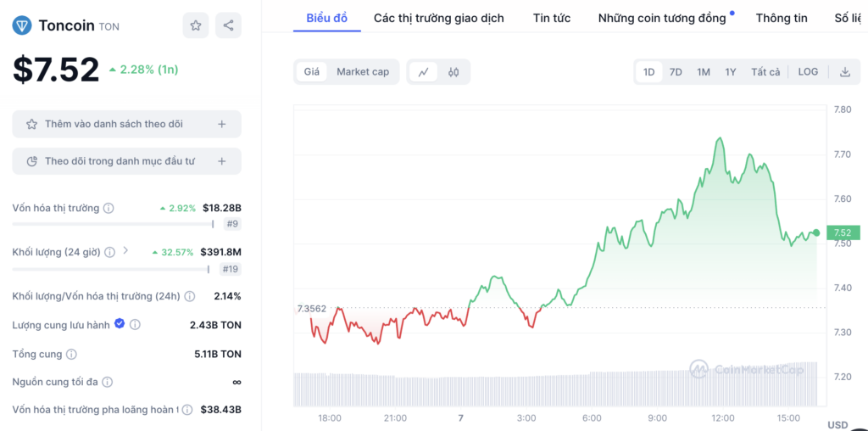Click the 2.43B TON circulating supply value
The image size is (868, 431).
coord(215,325)
